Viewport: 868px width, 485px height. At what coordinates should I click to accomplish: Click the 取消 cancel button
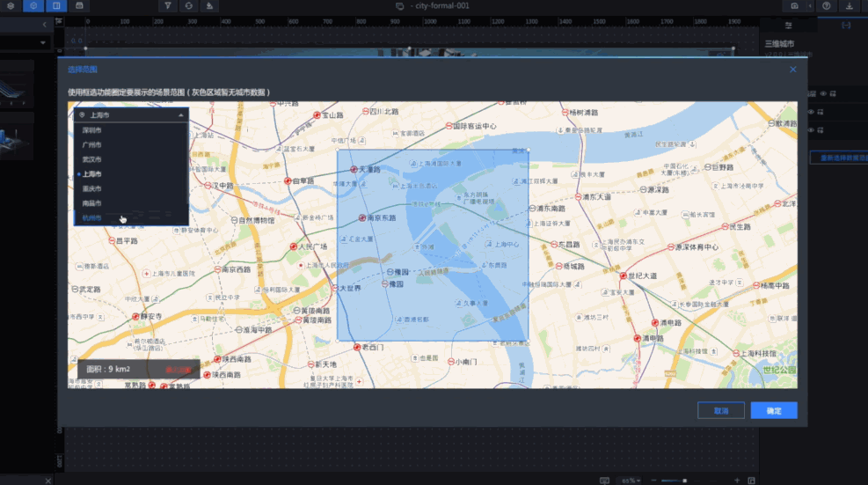tap(721, 411)
